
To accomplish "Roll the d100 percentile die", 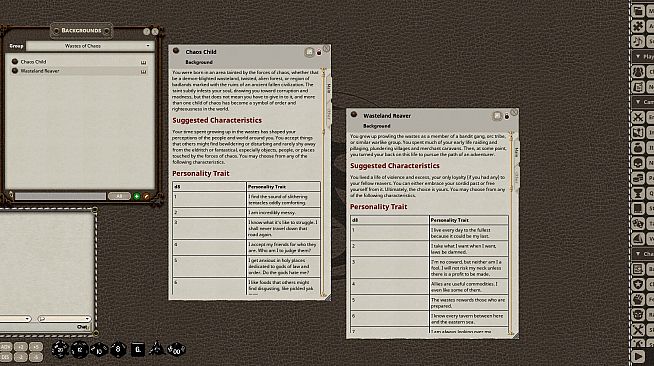I will tap(176, 349).
